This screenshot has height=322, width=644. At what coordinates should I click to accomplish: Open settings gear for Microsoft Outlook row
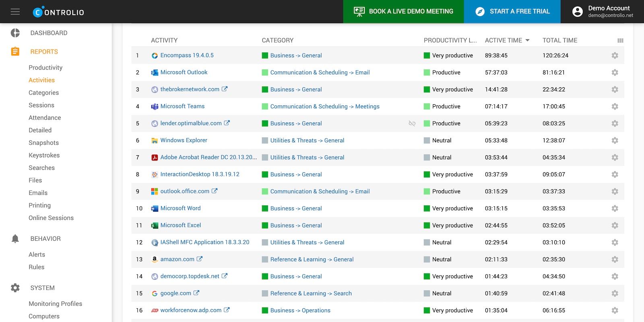(x=615, y=72)
